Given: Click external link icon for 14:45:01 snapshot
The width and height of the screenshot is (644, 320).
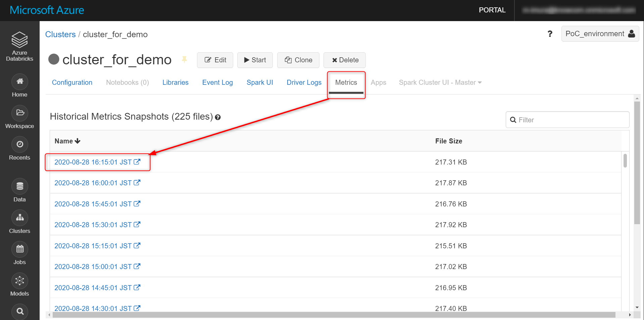Looking at the screenshot, I should pyautogui.click(x=137, y=287).
